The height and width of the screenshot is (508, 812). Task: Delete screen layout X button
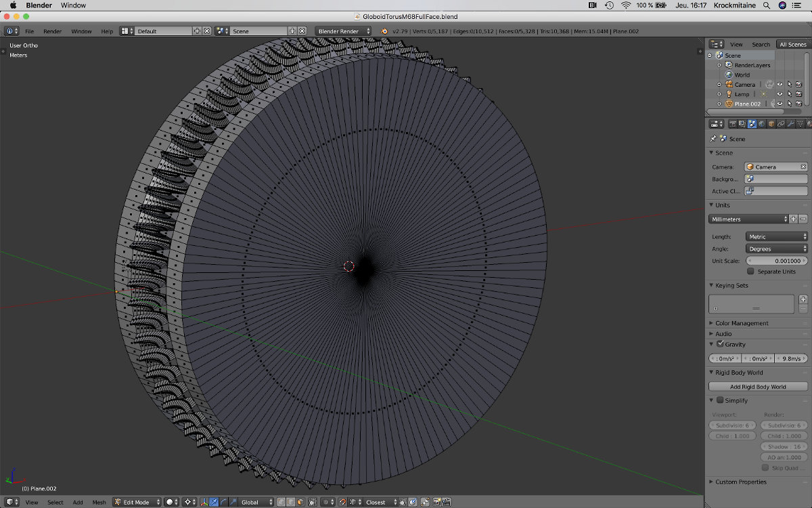click(x=207, y=31)
